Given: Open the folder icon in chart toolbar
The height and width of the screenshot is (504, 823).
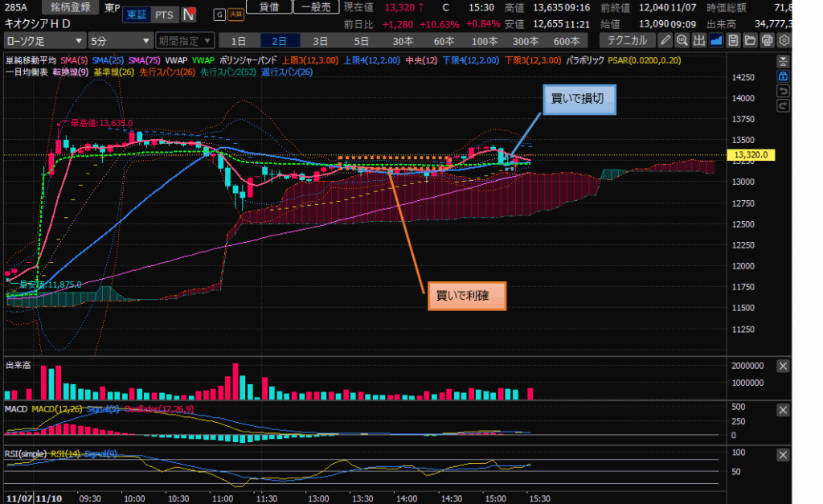Looking at the screenshot, I should (750, 40).
